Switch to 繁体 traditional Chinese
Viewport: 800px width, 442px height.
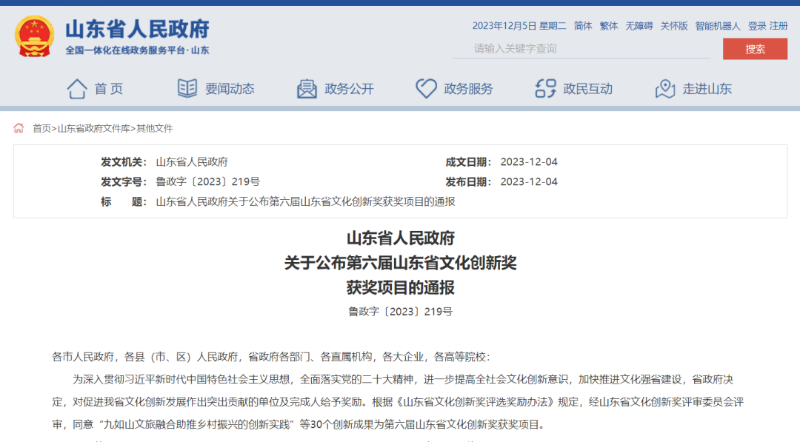point(609,26)
